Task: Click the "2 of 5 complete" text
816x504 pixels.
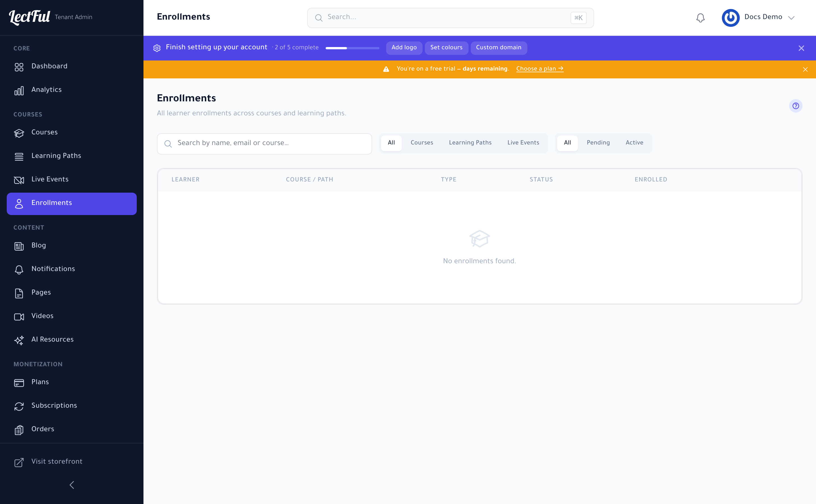Action: point(296,48)
